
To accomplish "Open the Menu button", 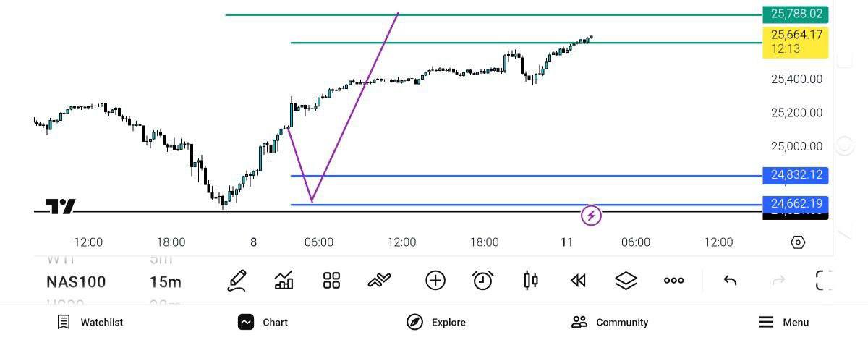I will click(x=783, y=323).
